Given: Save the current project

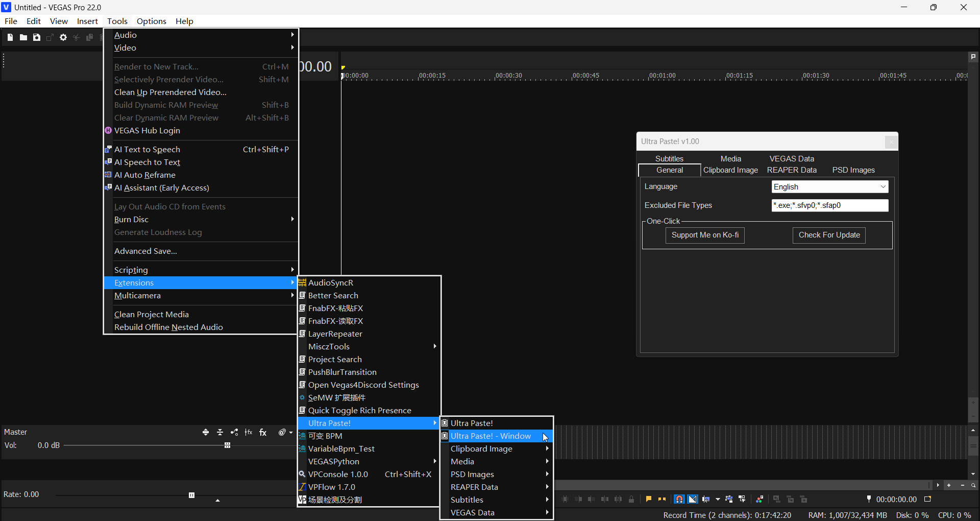Looking at the screenshot, I should pos(36,37).
